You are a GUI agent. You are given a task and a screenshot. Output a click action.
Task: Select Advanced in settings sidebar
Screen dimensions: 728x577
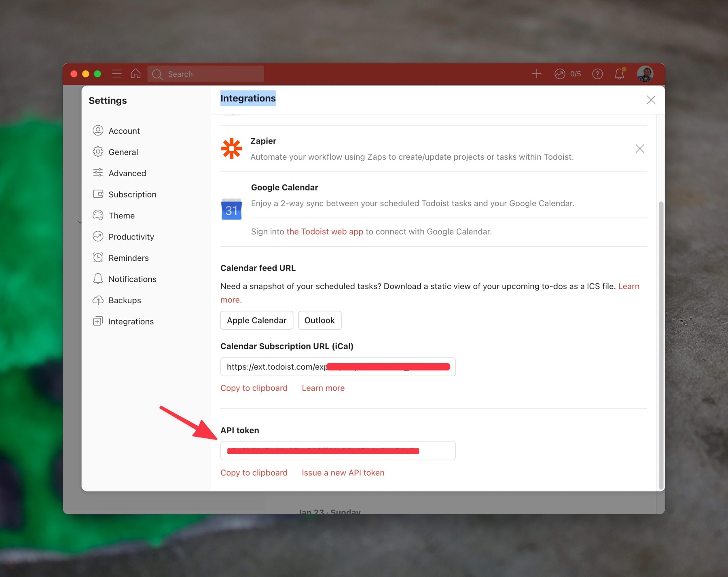pos(127,173)
